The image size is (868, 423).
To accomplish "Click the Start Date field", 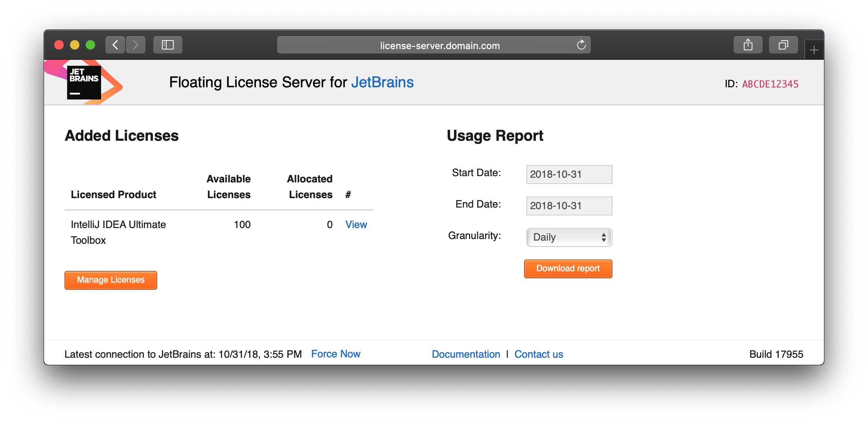I will pos(569,174).
